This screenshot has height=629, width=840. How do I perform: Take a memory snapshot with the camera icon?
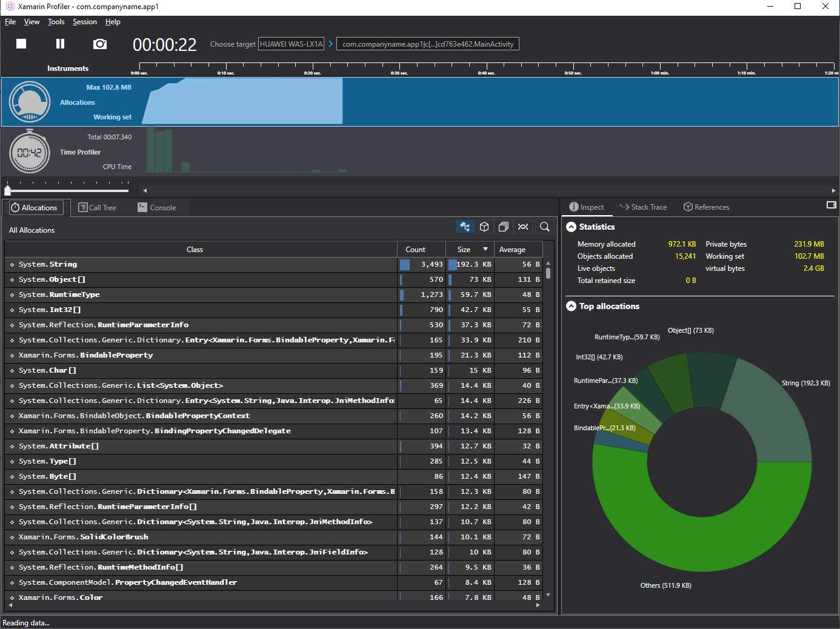[99, 43]
